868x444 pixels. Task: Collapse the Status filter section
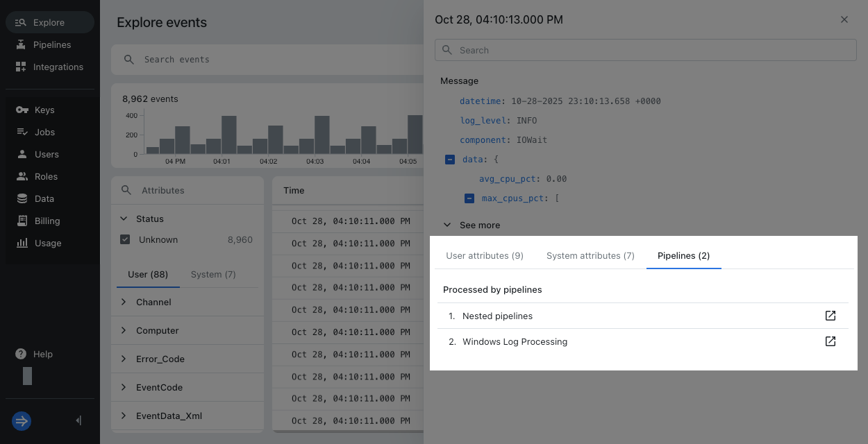click(x=124, y=219)
